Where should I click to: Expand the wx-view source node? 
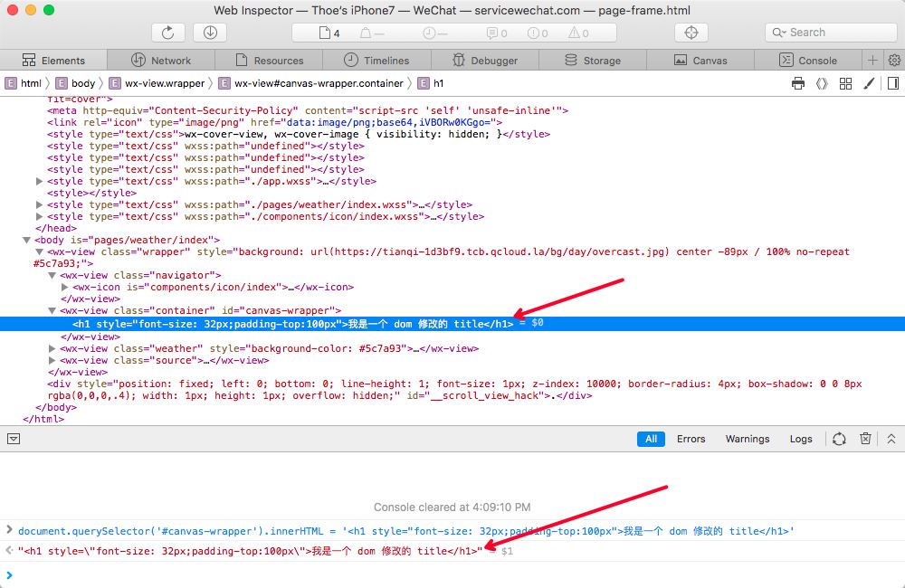(52, 360)
